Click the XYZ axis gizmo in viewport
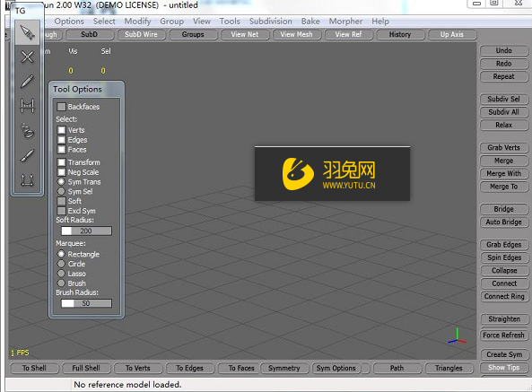The height and width of the screenshot is (392, 532). click(x=457, y=336)
